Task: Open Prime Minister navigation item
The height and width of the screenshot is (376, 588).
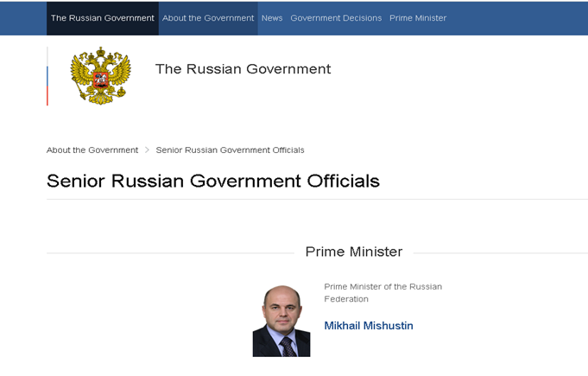Action: tap(418, 18)
